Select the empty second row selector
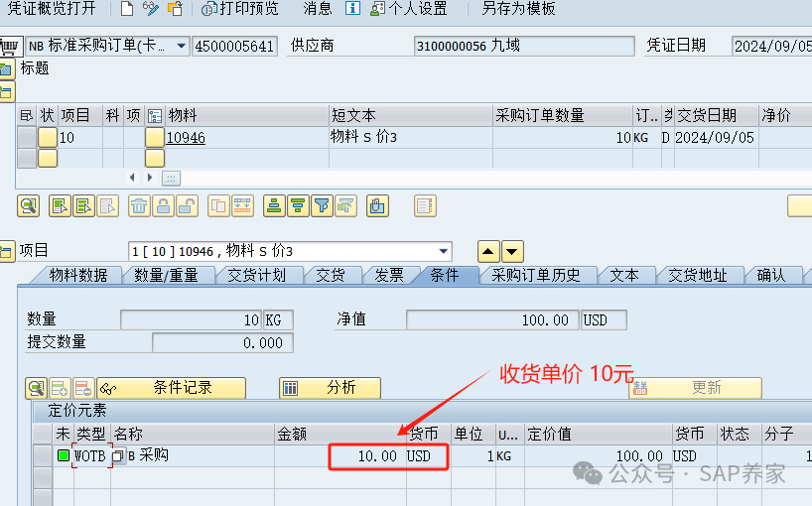The width and height of the screenshot is (812, 506). (27, 159)
